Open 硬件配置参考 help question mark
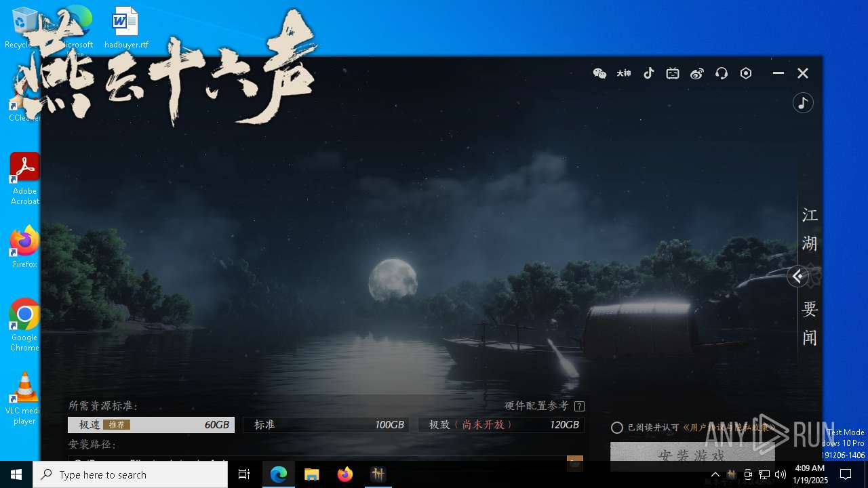 pyautogui.click(x=579, y=406)
